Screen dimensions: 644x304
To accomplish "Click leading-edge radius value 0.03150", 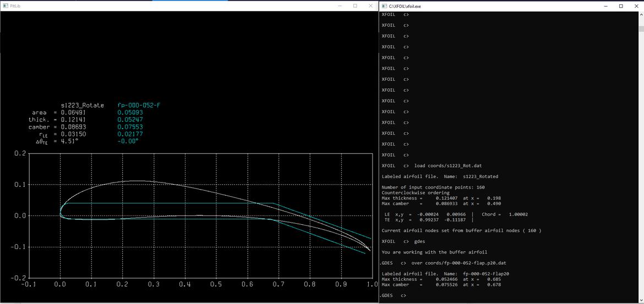I will click(74, 134).
